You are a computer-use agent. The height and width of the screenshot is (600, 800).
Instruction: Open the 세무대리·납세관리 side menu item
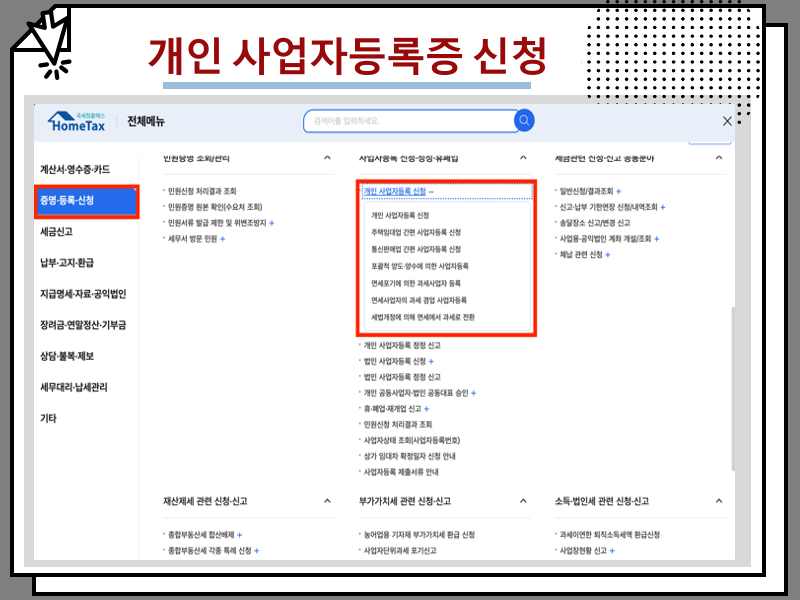74,387
